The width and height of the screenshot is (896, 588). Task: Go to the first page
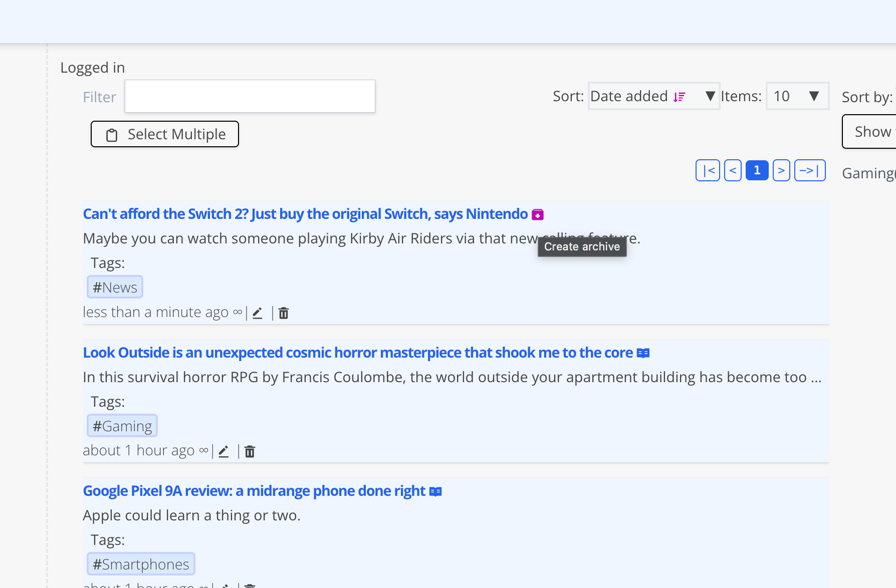(x=708, y=170)
